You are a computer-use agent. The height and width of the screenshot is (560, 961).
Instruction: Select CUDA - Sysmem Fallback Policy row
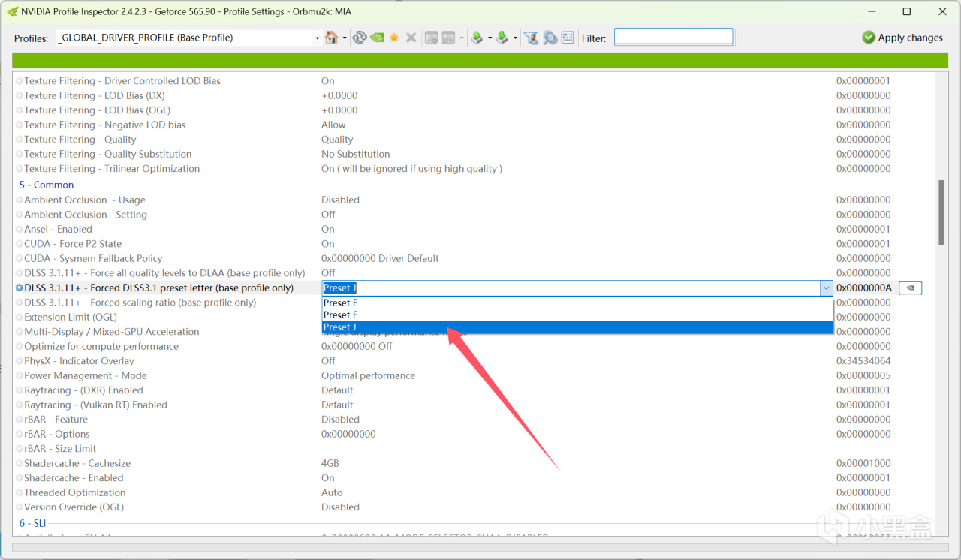(x=93, y=258)
